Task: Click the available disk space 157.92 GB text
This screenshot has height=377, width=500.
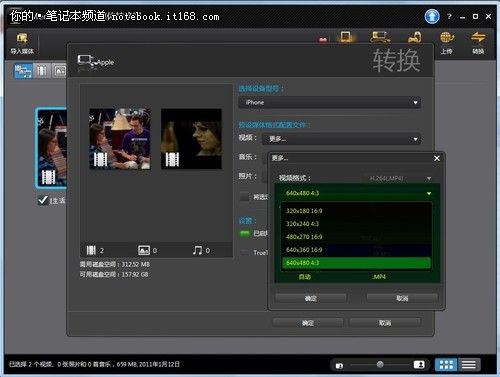Action: point(114,274)
